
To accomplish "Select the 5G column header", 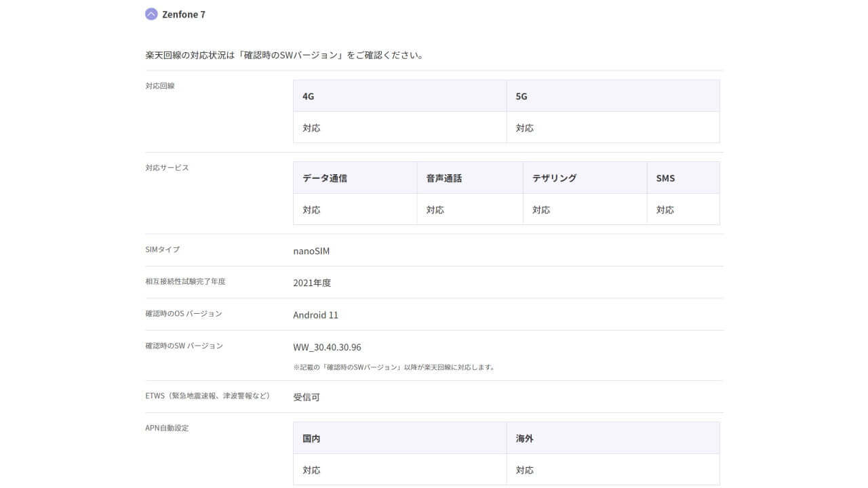I will click(522, 96).
